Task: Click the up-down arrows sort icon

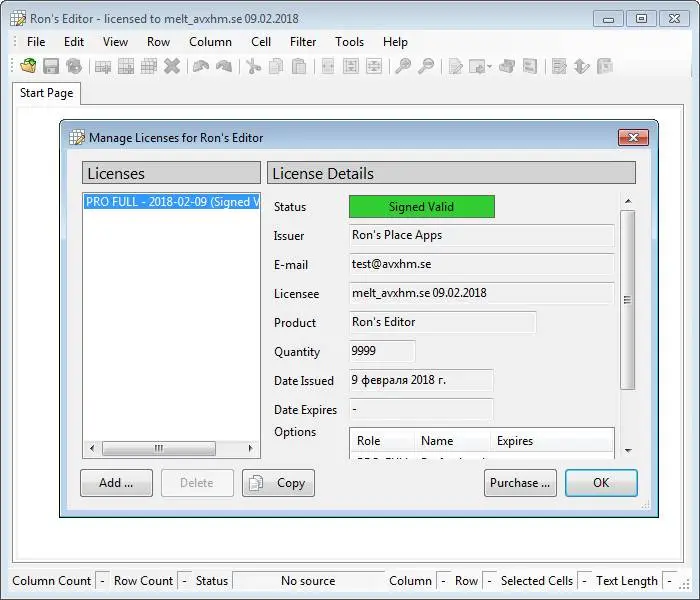Action: point(581,66)
